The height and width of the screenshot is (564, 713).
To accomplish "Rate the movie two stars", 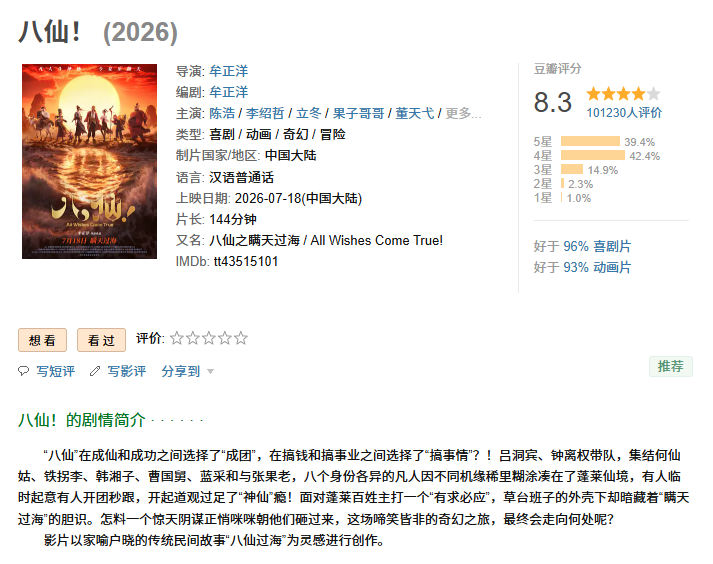I will 193,338.
